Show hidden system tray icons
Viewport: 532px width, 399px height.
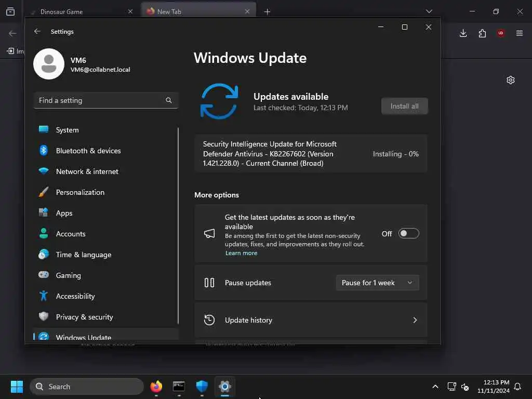click(x=435, y=387)
